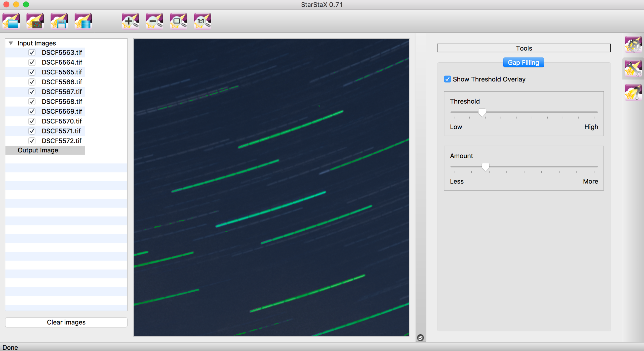The image size is (644, 351).
Task: Collapse the Input Images tree
Action: pos(11,43)
